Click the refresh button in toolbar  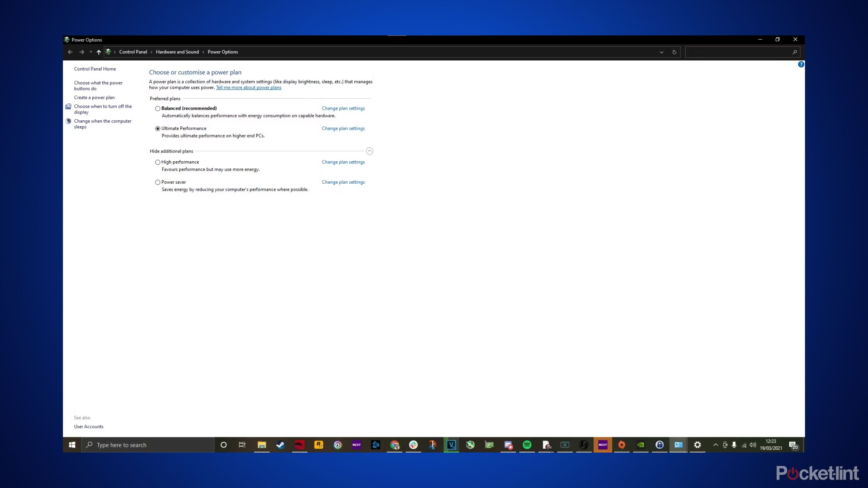(x=674, y=52)
